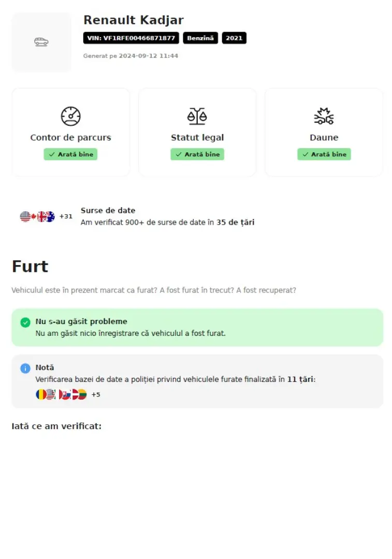
Task: Open the Daune card
Action: point(324,133)
